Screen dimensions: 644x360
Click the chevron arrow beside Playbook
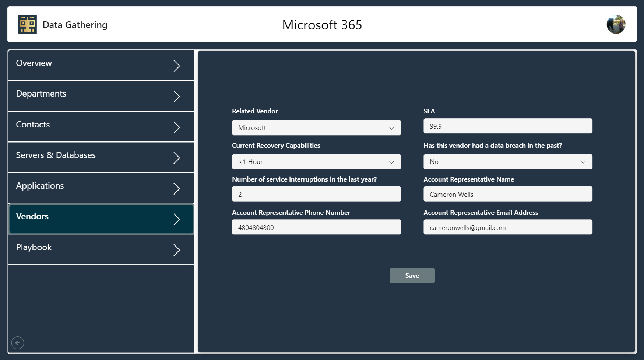(177, 250)
